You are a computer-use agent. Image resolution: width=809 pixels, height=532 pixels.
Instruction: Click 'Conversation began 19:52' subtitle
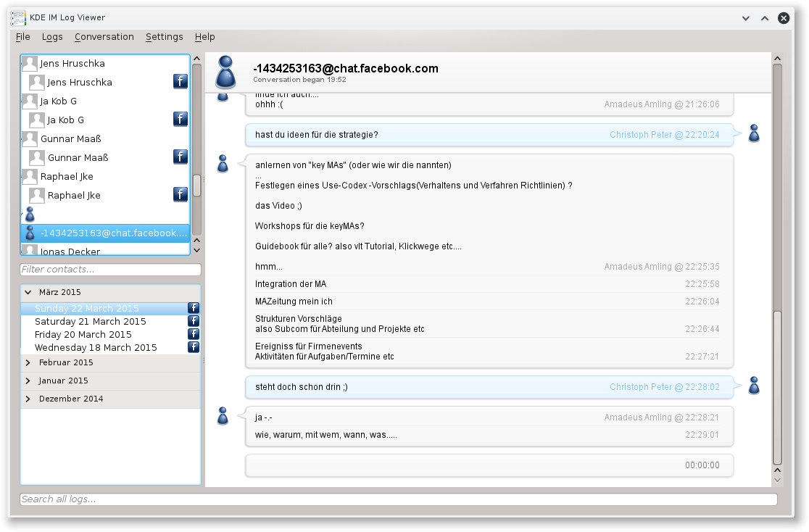(299, 80)
